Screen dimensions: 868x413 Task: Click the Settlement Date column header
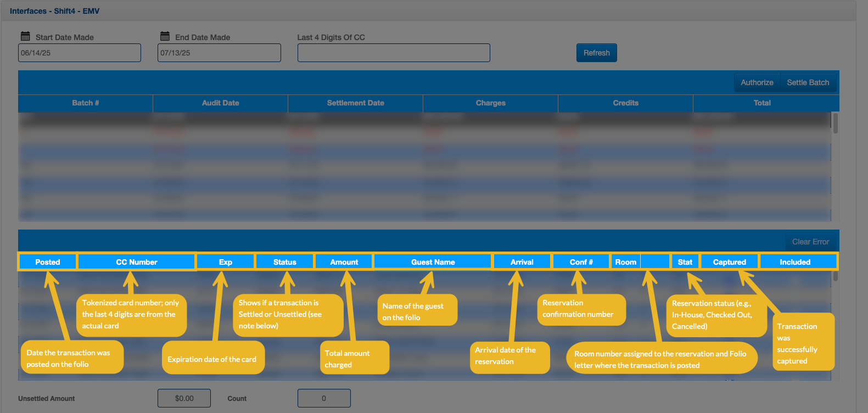[355, 103]
